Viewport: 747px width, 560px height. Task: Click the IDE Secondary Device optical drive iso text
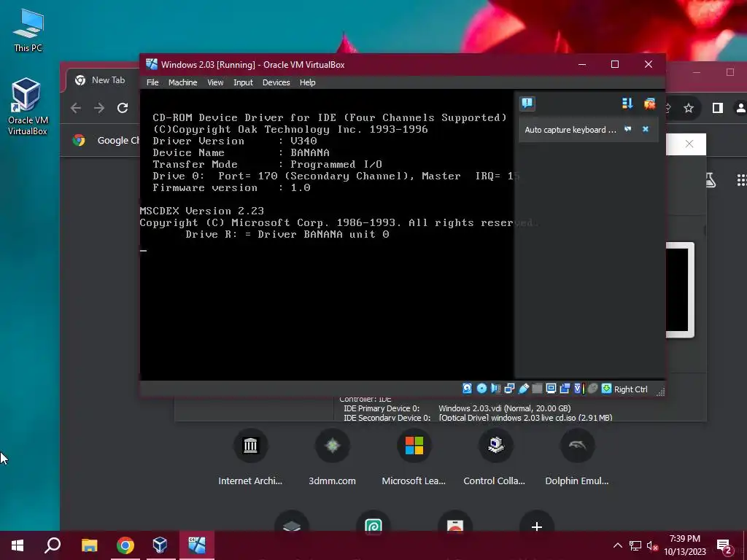(x=525, y=418)
